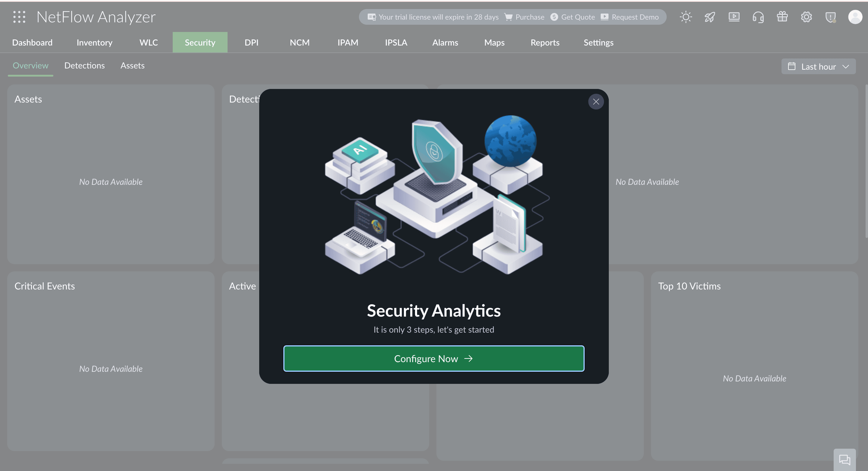
Task: Click the Request Demo link
Action: pyautogui.click(x=630, y=17)
